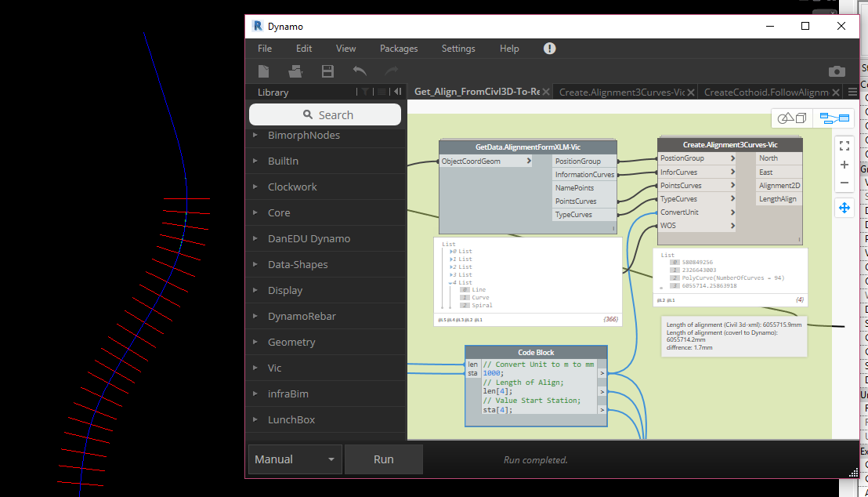Click the Alignment2D output port

779,186
